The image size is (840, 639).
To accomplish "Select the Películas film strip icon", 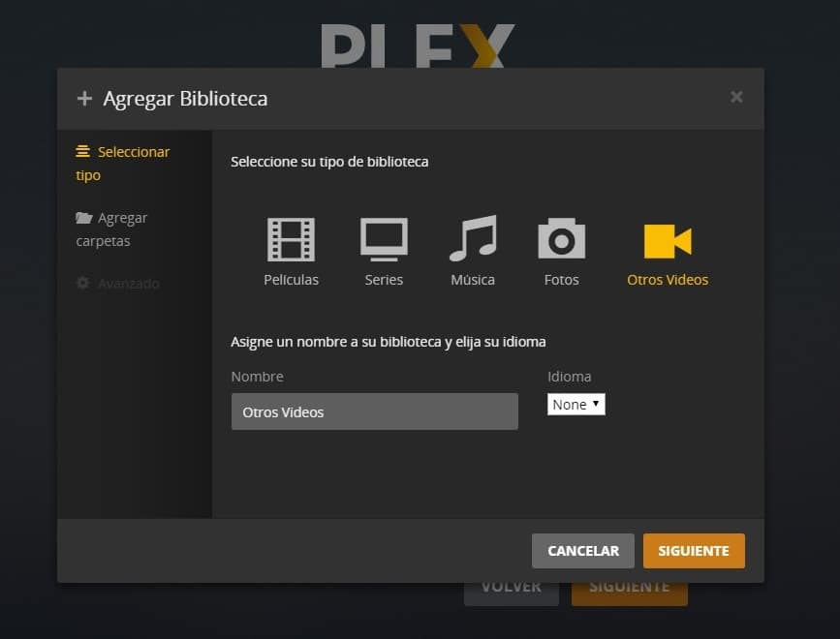I will pyautogui.click(x=291, y=239).
